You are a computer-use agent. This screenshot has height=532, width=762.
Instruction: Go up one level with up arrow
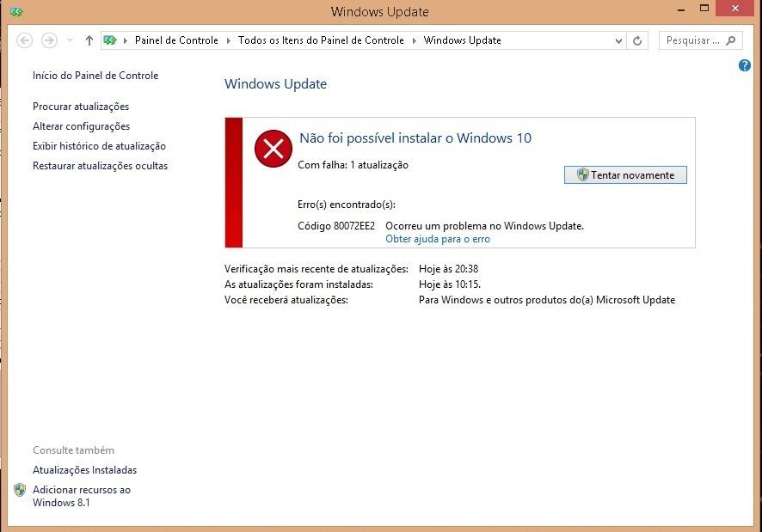tap(89, 40)
